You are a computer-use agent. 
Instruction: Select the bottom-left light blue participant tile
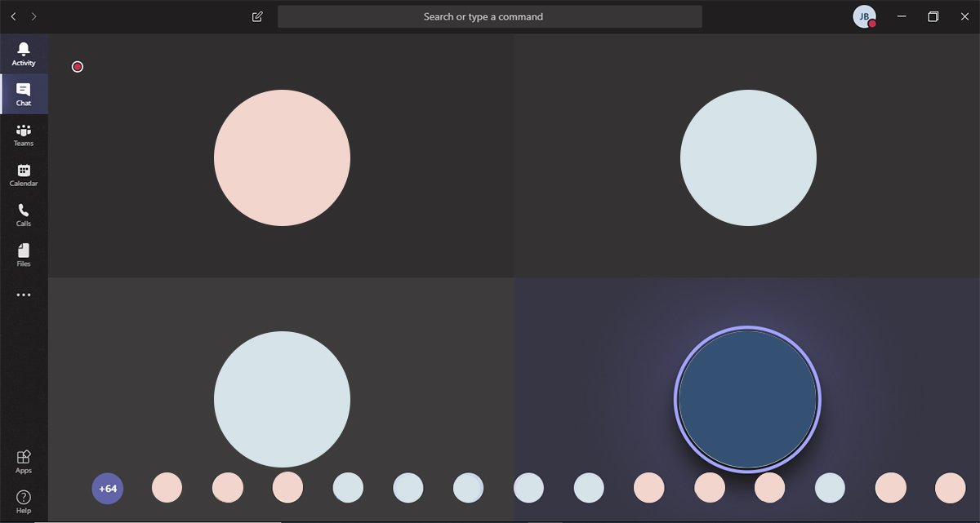coord(282,399)
